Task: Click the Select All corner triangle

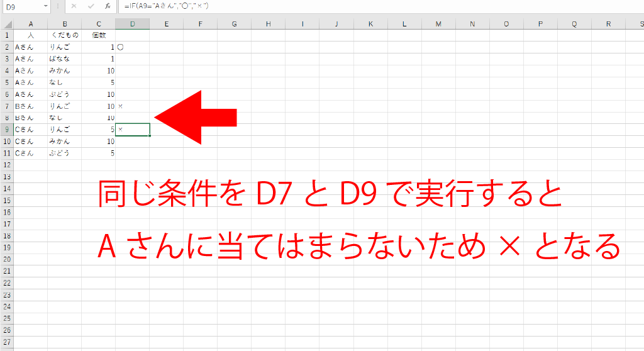Action: tap(6, 24)
